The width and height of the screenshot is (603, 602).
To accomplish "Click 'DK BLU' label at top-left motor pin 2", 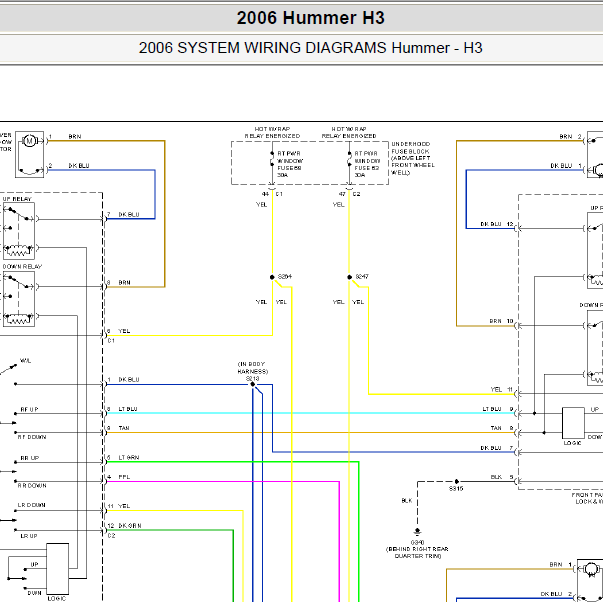I will point(79,166).
